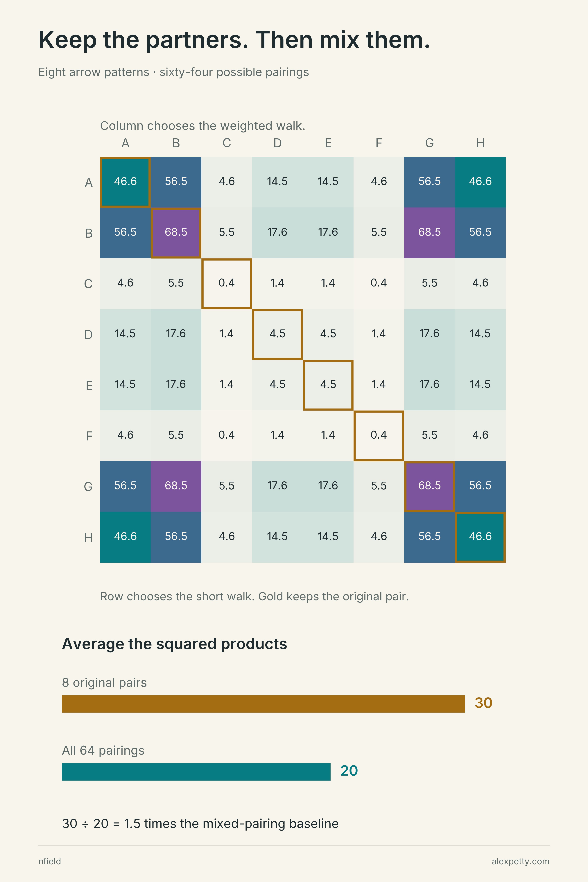Select the gold-outlined 46.6 cell in row H
Screen dimensions: 588x882
point(480,537)
